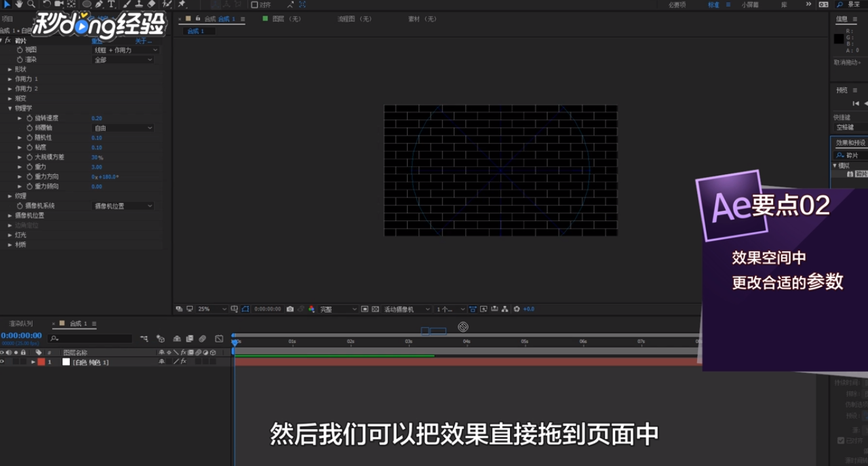
Task: Select the Hand tool
Action: 19,4
